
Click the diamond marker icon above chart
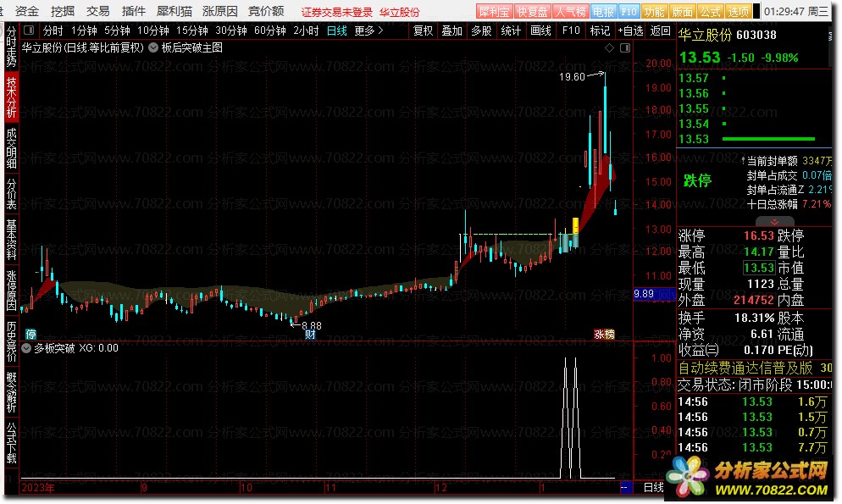[609, 47]
